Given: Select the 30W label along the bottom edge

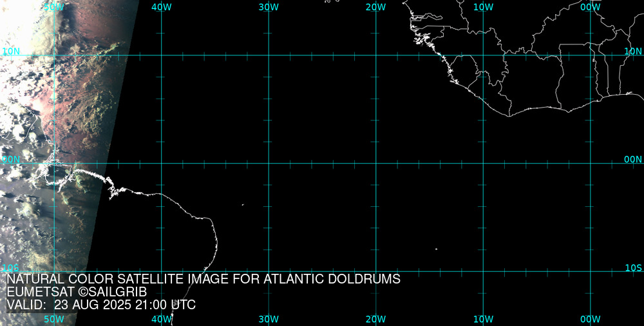Looking at the screenshot, I should 269,319.
